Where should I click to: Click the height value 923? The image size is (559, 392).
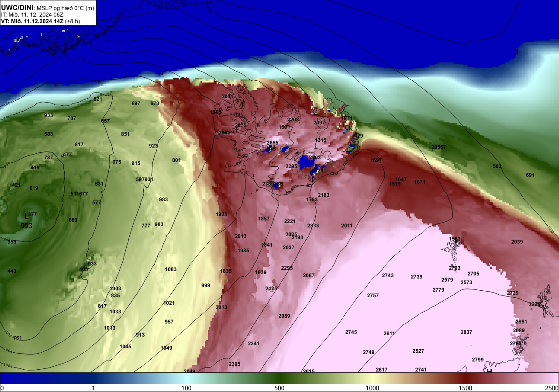153,146
